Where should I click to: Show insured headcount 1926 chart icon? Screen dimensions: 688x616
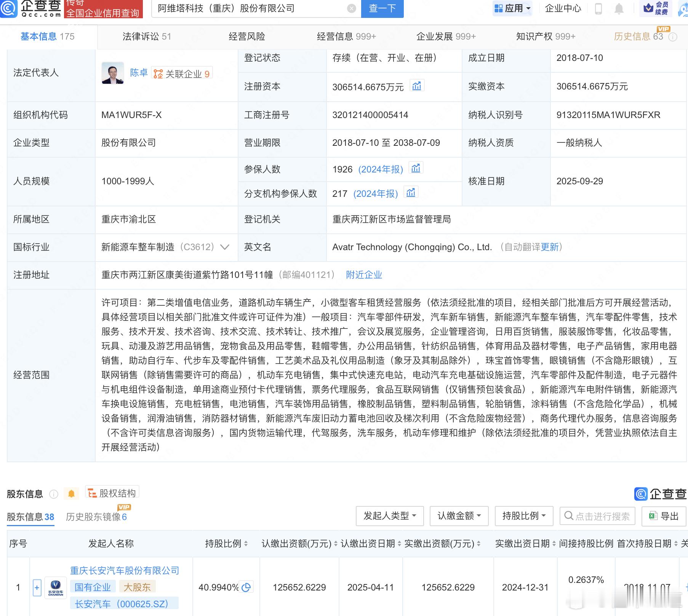click(x=416, y=168)
